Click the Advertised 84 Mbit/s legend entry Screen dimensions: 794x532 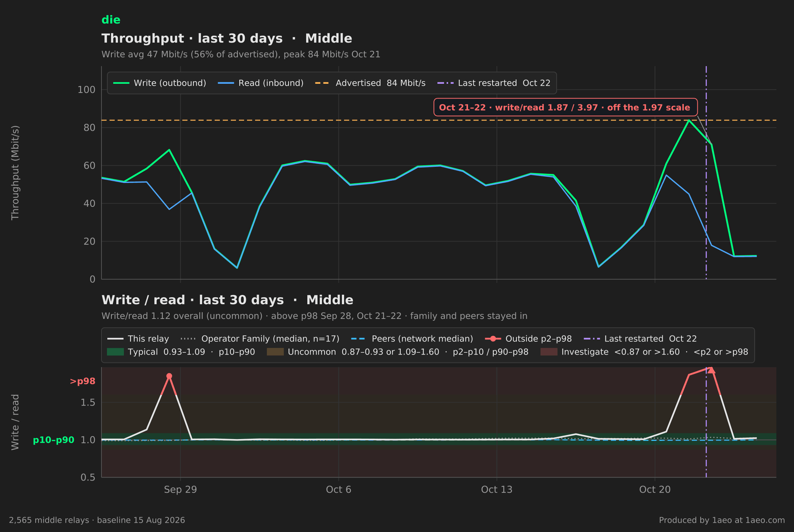click(x=370, y=83)
